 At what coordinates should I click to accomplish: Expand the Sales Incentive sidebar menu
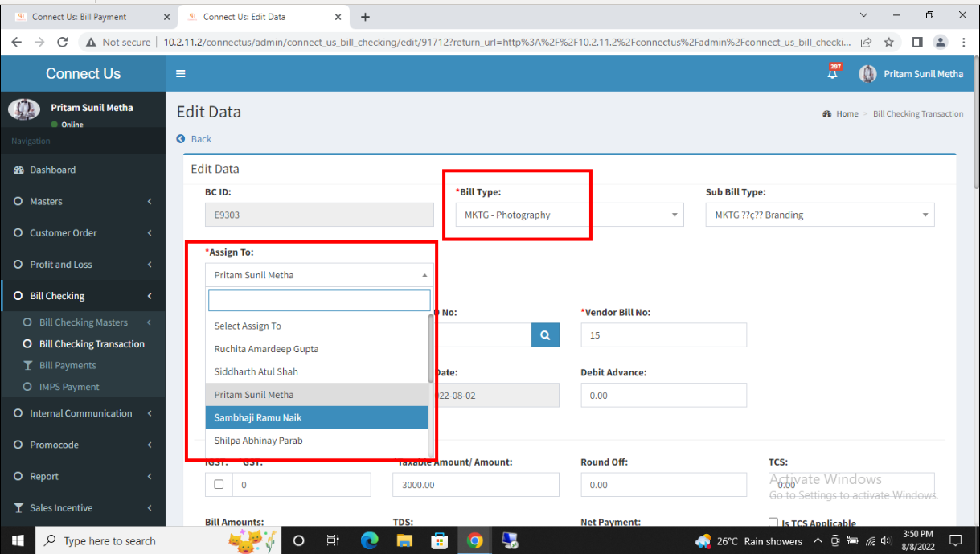83,507
